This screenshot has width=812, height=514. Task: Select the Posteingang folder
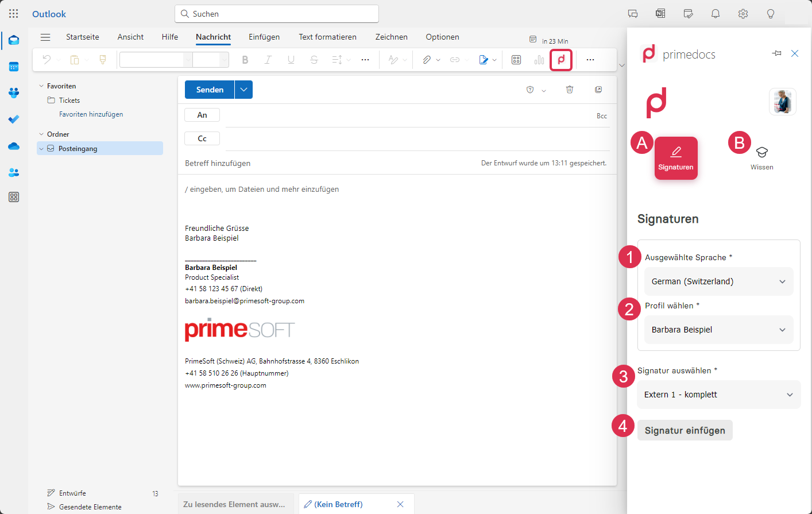100,149
